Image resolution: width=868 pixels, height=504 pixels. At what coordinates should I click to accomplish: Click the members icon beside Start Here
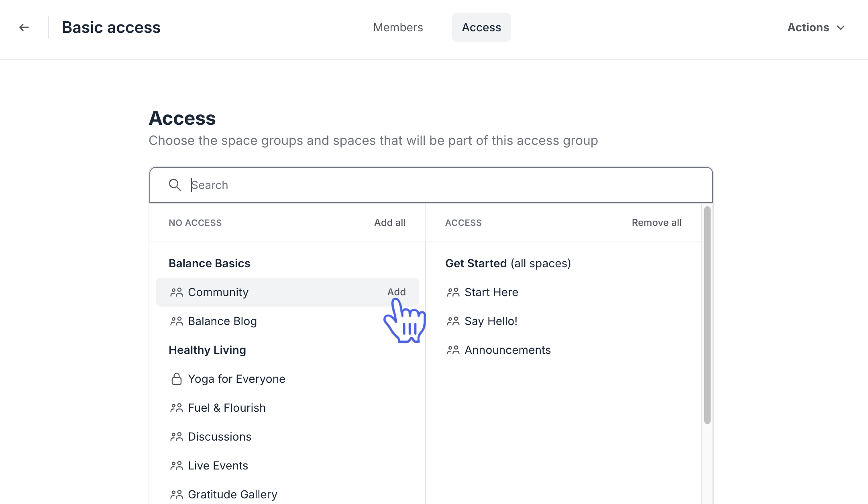click(453, 292)
